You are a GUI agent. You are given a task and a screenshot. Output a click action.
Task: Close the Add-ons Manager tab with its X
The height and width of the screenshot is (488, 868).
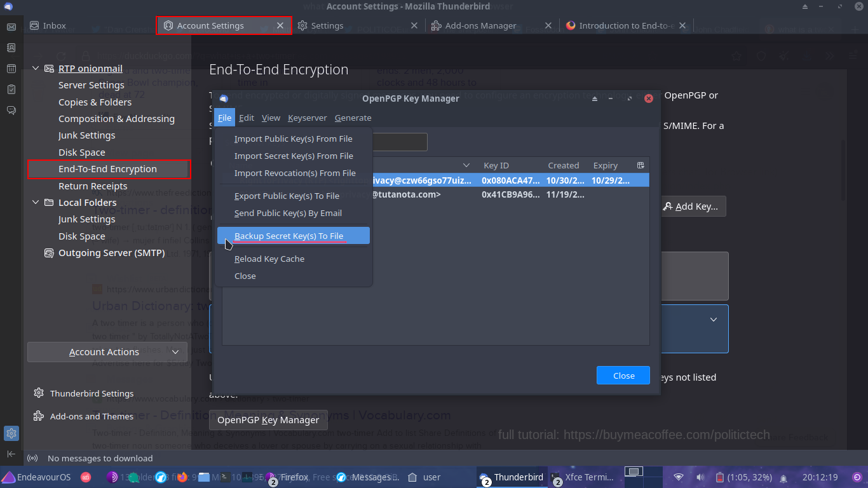click(548, 26)
